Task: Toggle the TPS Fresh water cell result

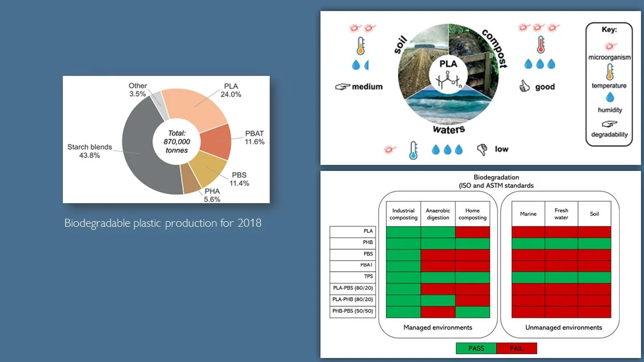Action: tap(561, 278)
